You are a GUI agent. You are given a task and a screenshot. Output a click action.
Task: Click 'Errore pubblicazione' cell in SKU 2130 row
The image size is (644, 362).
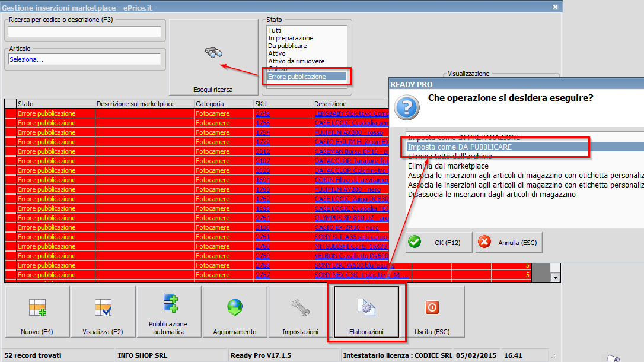pos(56,227)
